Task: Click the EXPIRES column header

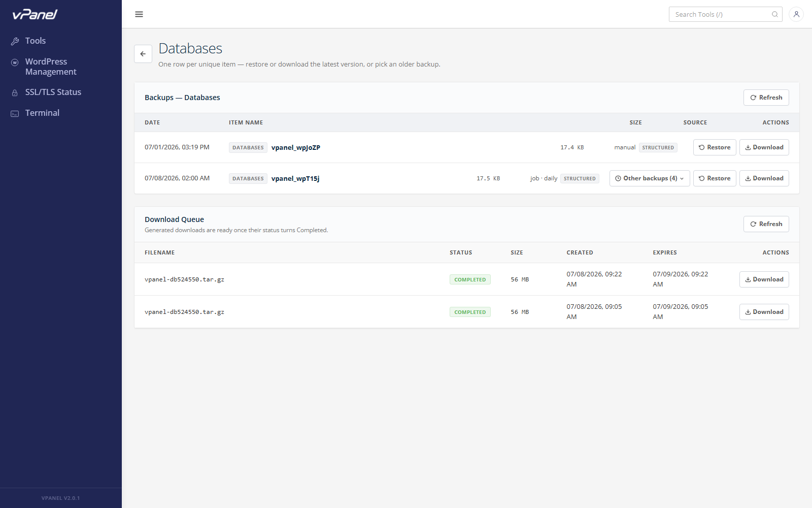Action: [665, 252]
